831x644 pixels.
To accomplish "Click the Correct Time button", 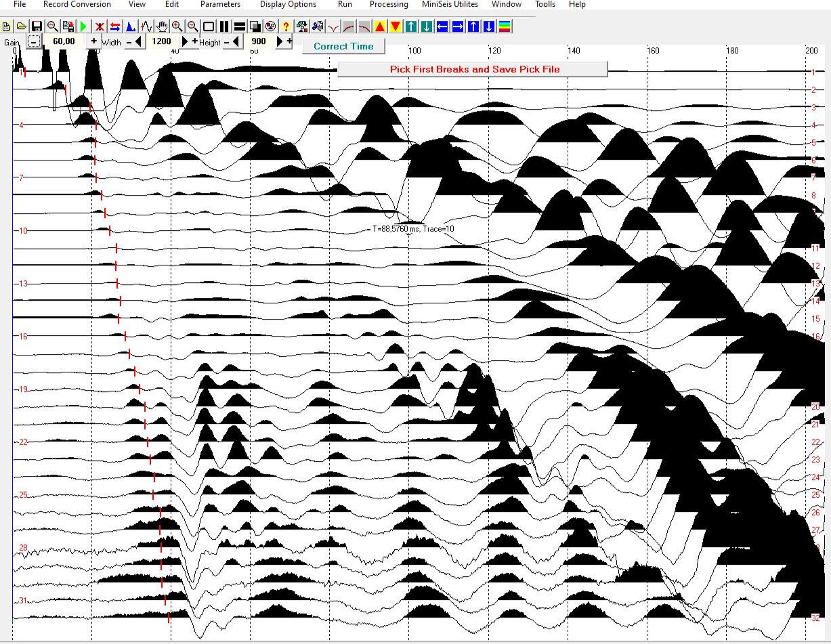I will click(343, 46).
